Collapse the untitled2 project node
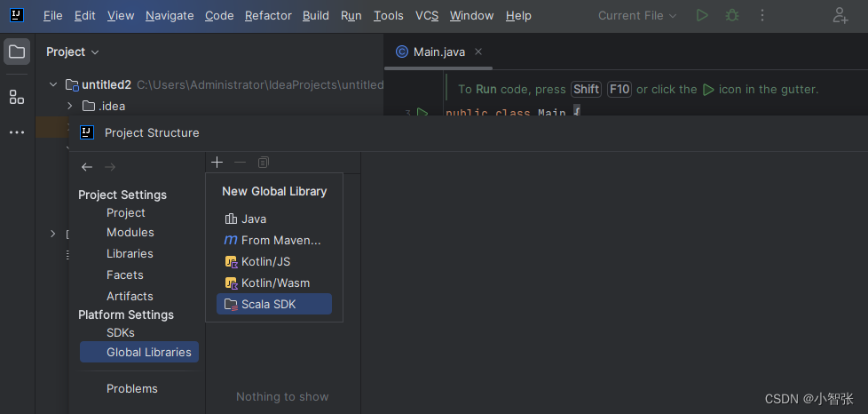 tap(53, 84)
